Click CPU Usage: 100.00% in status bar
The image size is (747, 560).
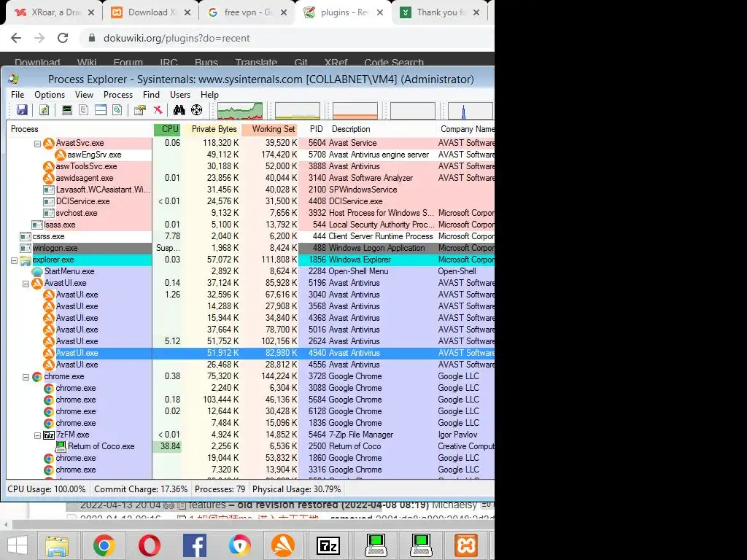[47, 489]
